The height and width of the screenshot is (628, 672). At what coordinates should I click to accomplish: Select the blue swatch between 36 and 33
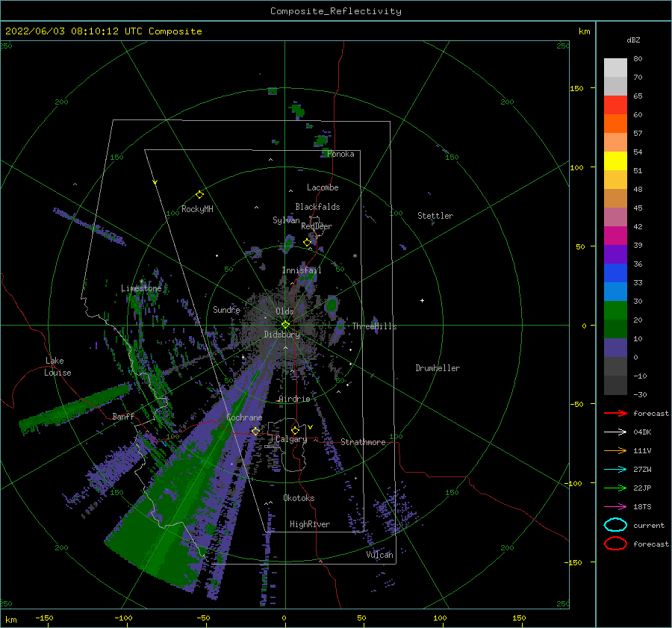(615, 273)
